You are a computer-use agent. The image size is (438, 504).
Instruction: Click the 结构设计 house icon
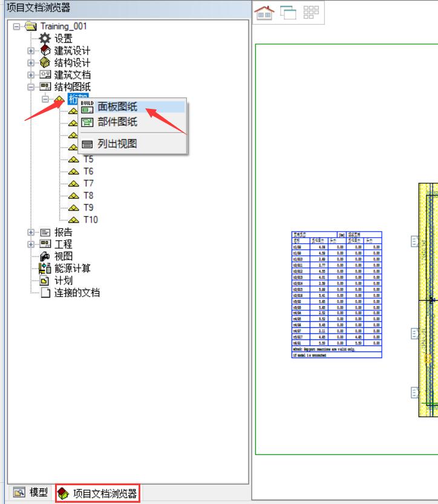(45, 63)
